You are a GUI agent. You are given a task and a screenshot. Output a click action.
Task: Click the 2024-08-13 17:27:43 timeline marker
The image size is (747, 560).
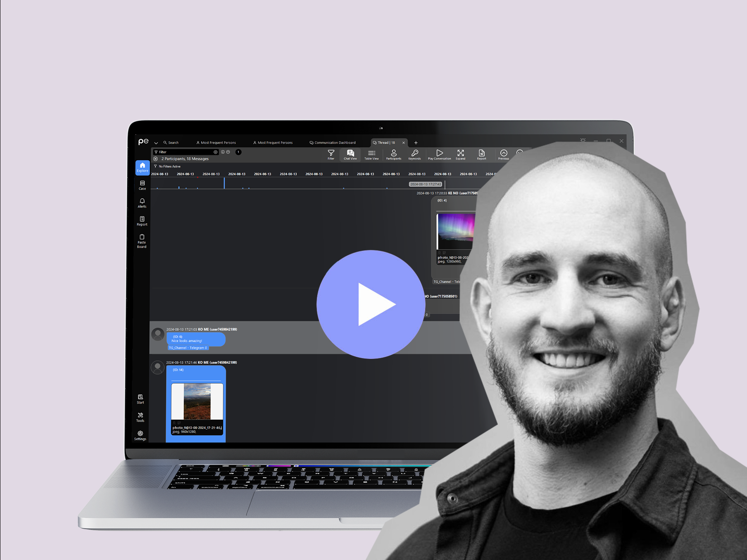[x=426, y=184]
